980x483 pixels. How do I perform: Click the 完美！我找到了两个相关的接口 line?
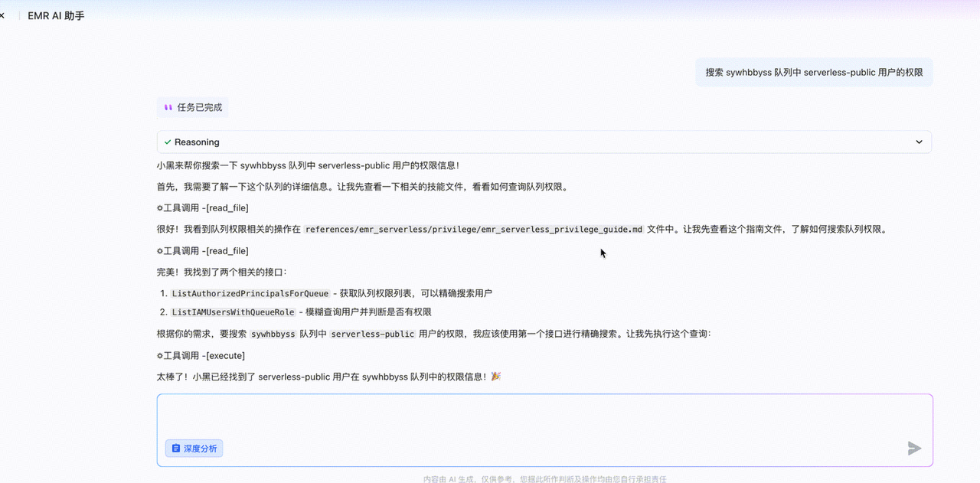point(221,272)
